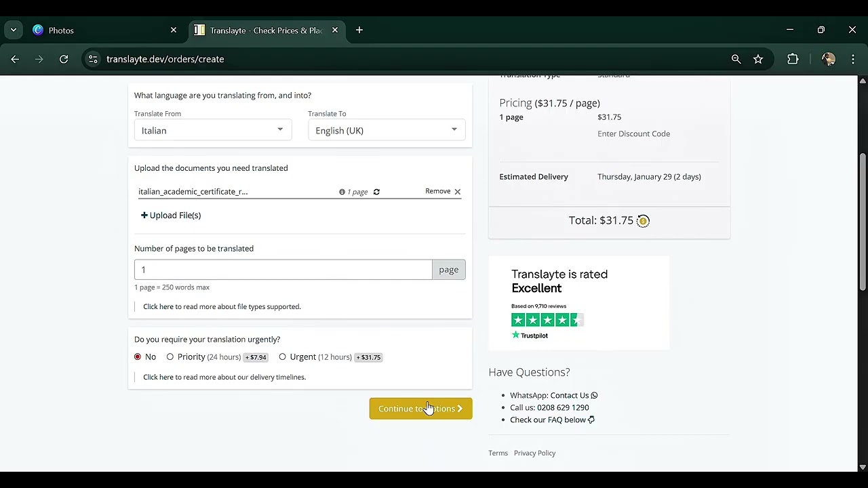Open a new tab with plus icon
The width and height of the screenshot is (868, 488).
(359, 30)
